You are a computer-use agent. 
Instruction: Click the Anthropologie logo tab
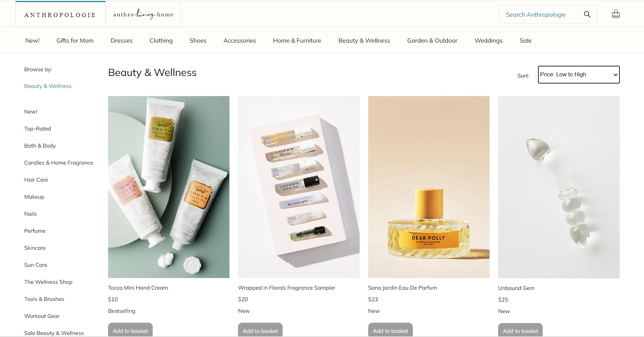click(x=60, y=14)
